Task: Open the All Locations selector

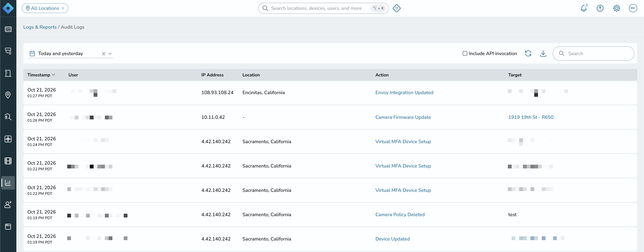Action: [45, 8]
